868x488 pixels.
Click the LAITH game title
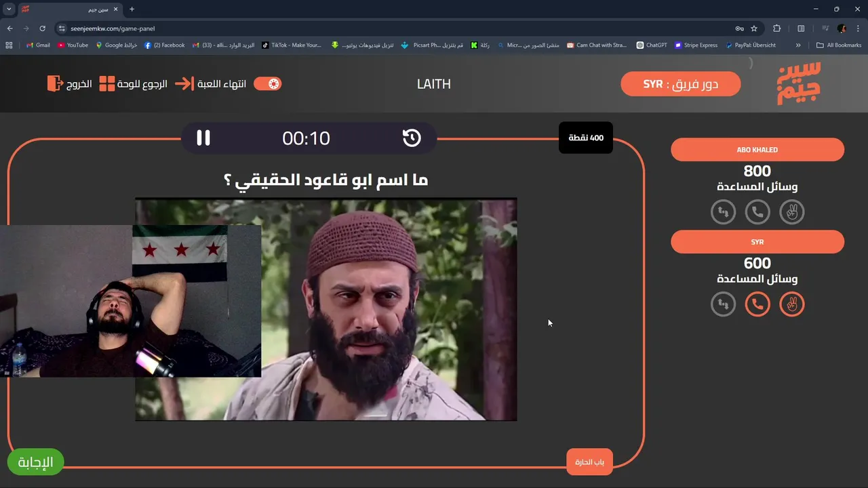tap(434, 84)
